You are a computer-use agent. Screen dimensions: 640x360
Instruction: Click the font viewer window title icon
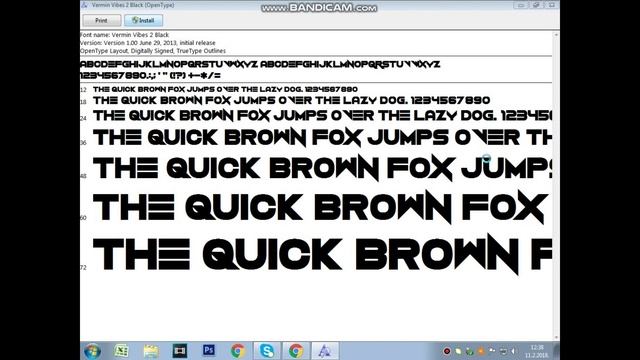(84, 5)
